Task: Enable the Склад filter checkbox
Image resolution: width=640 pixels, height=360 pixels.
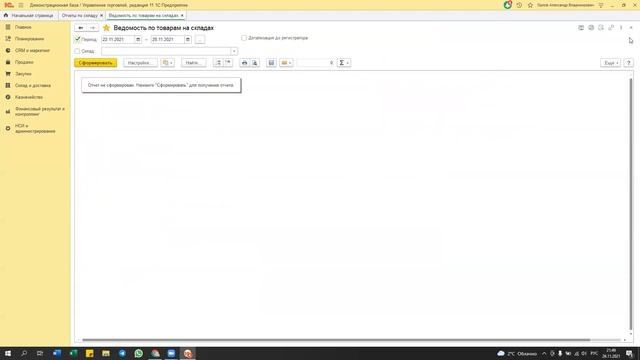Action: [x=78, y=51]
